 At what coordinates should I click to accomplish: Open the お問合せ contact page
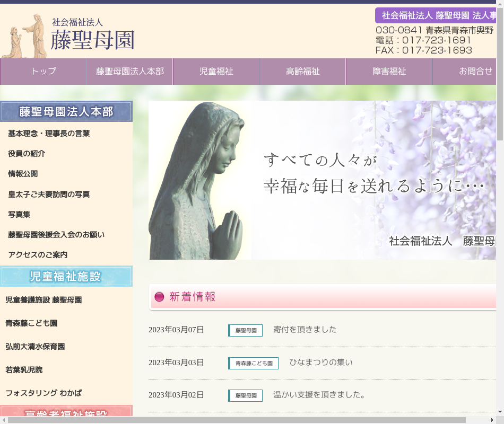coord(467,72)
